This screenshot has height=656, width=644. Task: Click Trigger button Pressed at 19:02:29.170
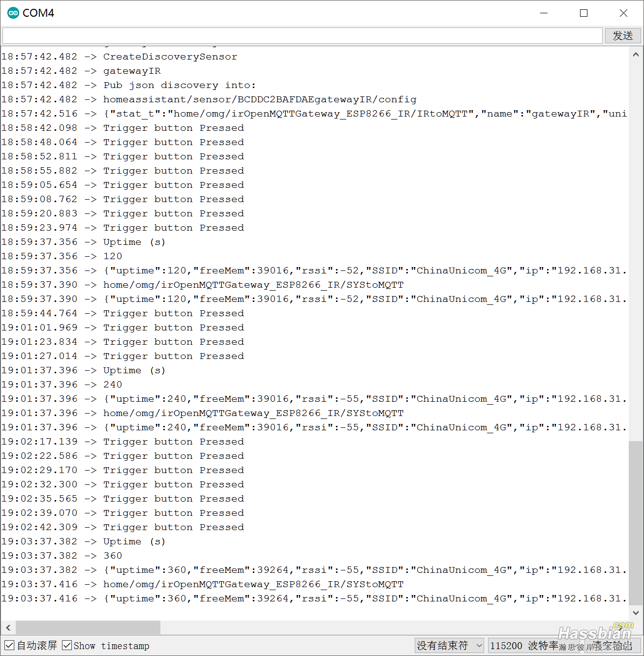coord(123,470)
